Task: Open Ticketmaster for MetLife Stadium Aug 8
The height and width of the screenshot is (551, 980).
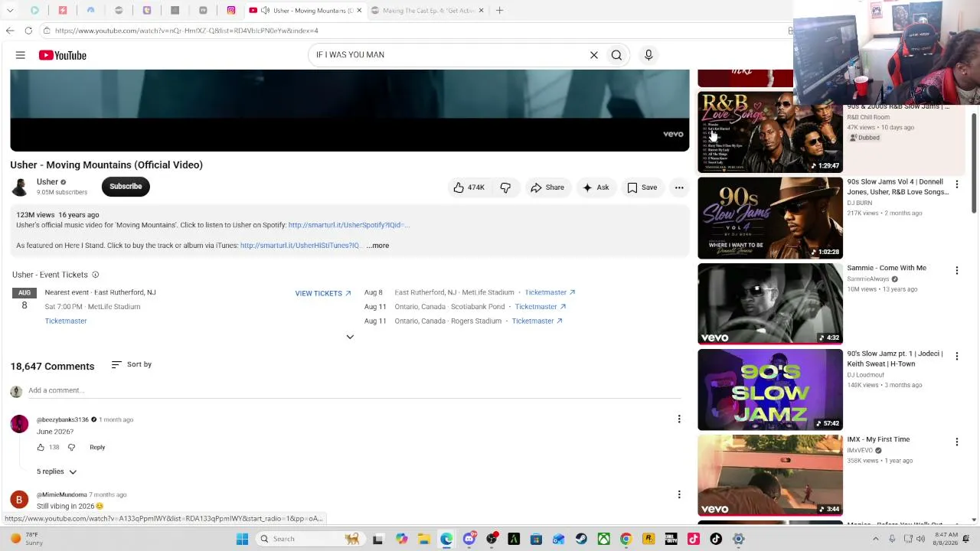Action: pos(550,292)
